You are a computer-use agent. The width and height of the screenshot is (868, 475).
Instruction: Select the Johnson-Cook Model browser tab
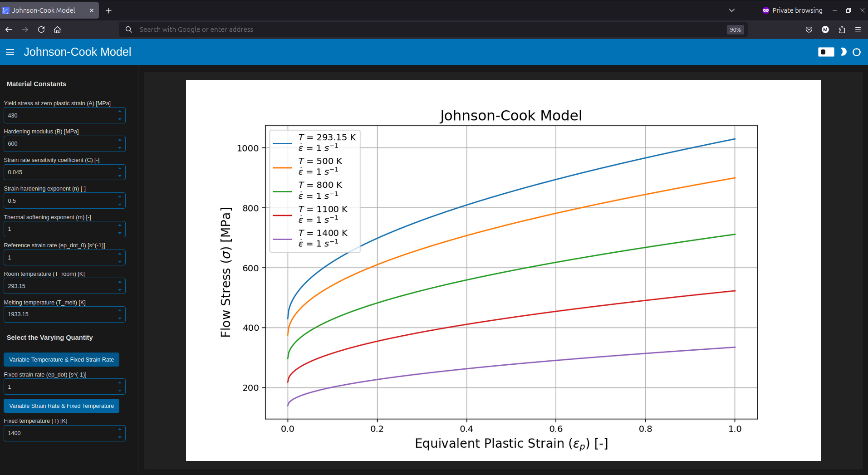tap(44, 10)
